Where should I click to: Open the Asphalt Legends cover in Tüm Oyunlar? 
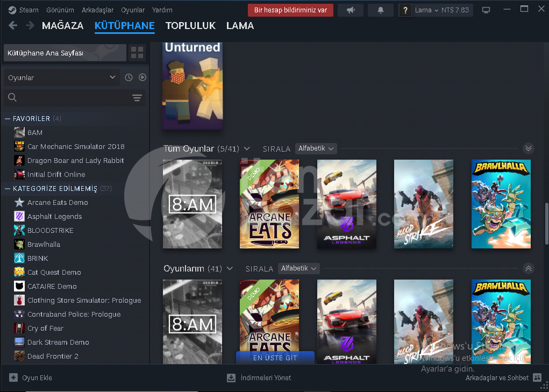(x=347, y=204)
